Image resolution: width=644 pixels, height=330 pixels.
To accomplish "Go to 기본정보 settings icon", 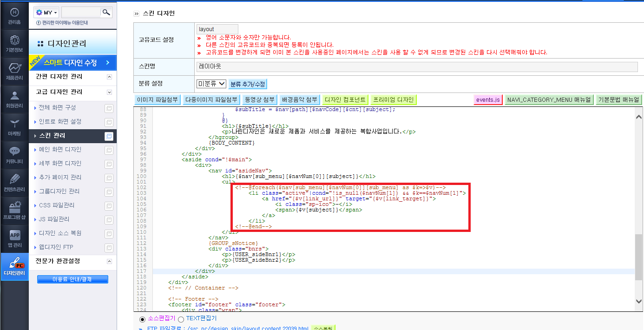I will (14, 40).
